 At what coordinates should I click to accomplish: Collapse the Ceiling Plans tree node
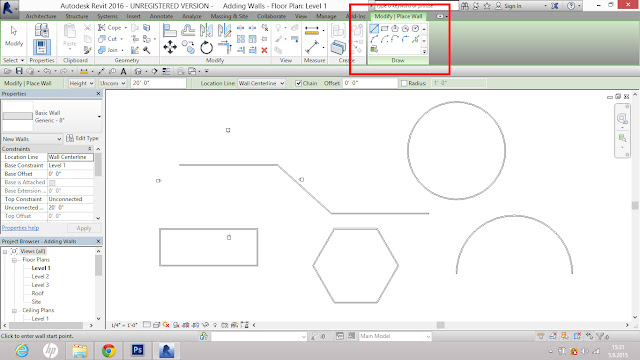click(14, 311)
